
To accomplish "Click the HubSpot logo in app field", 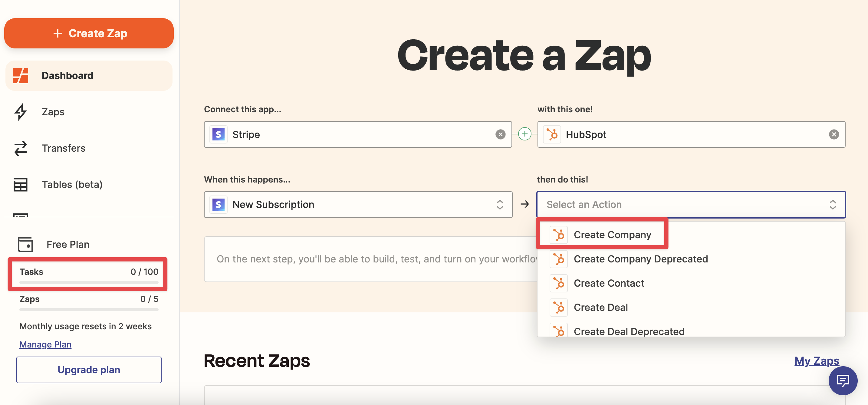I will (x=552, y=134).
